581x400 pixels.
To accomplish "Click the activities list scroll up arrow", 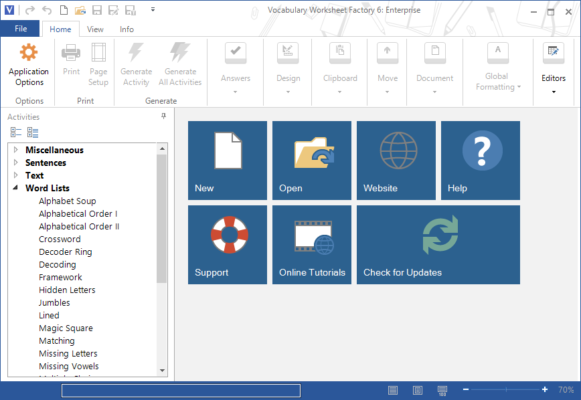I will coord(162,149).
